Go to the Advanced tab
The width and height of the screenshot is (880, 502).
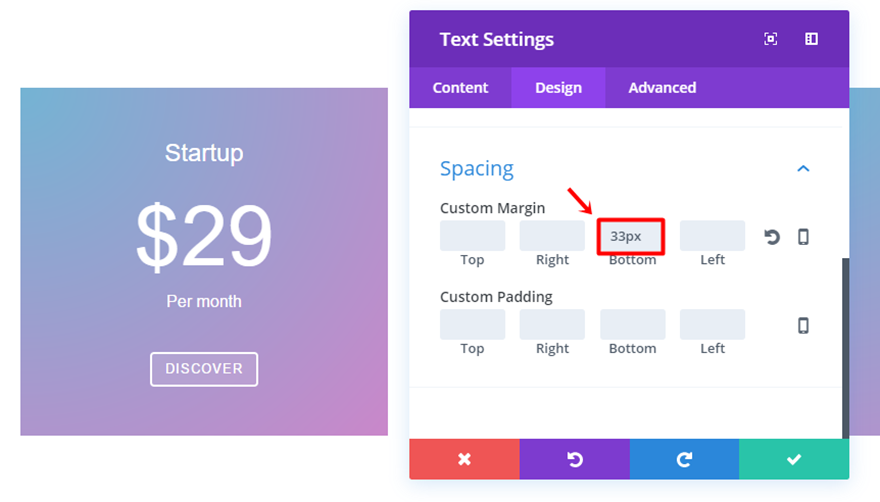click(662, 88)
